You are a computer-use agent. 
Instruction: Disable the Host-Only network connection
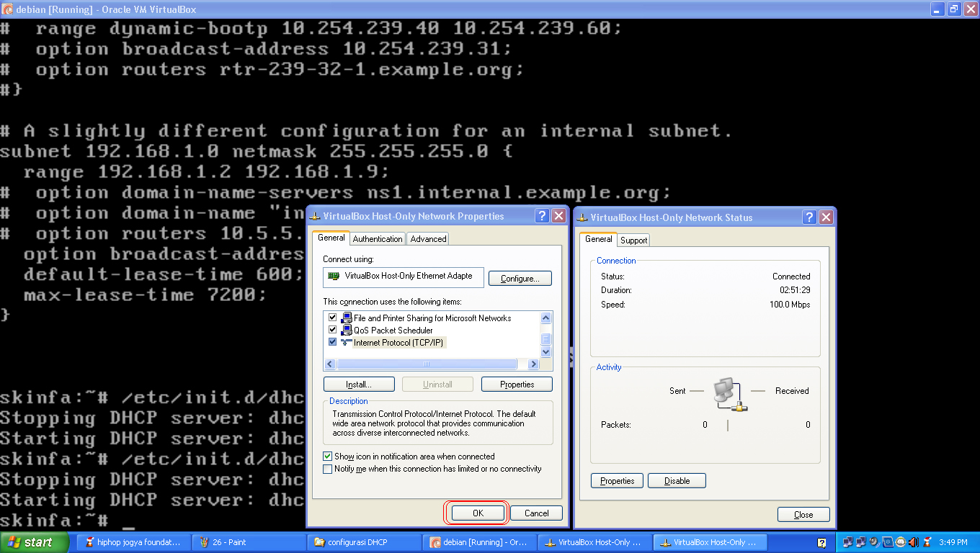677,481
